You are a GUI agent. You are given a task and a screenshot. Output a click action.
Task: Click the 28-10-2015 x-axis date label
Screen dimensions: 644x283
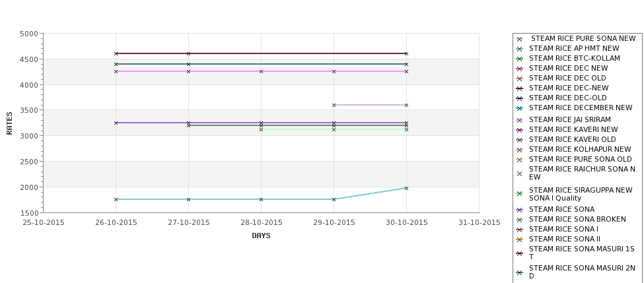(261, 223)
